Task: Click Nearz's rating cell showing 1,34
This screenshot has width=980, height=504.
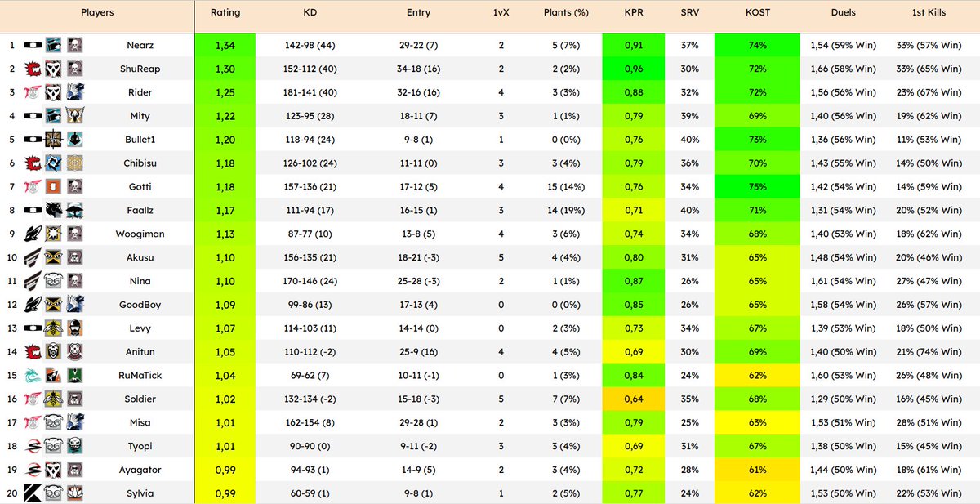Action: click(x=225, y=46)
